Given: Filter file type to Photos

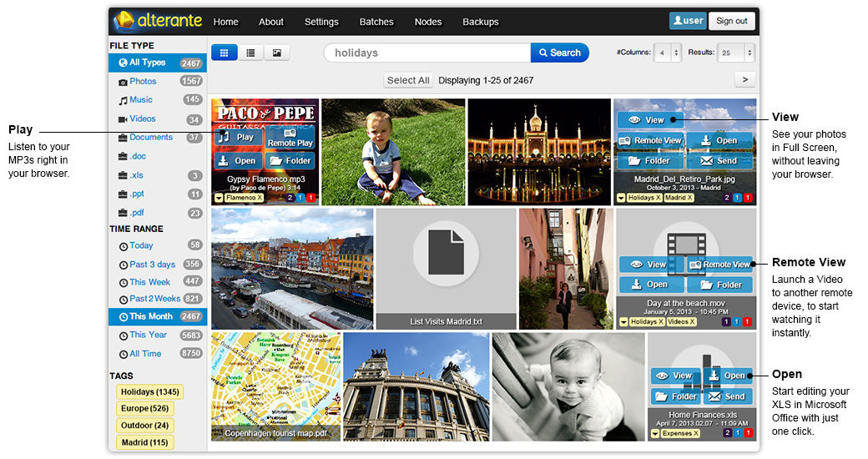Looking at the screenshot, I should pos(158,82).
